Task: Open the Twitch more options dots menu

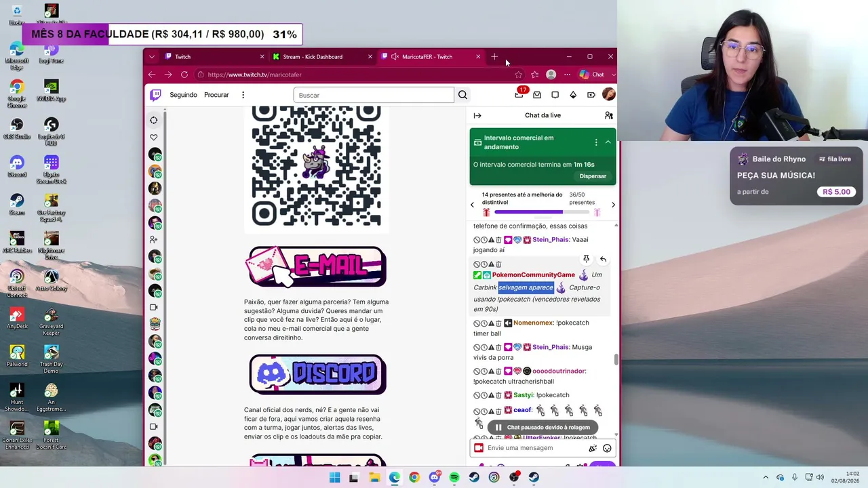Action: (x=243, y=95)
